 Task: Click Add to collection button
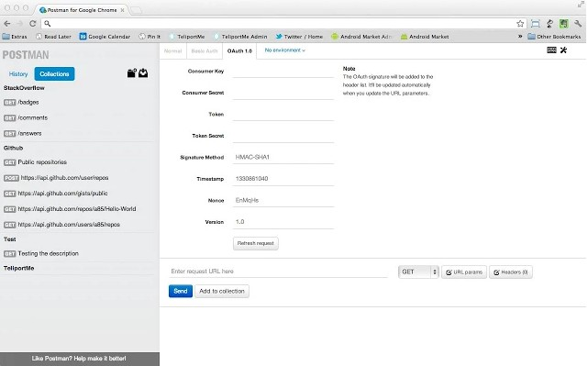[x=222, y=291]
